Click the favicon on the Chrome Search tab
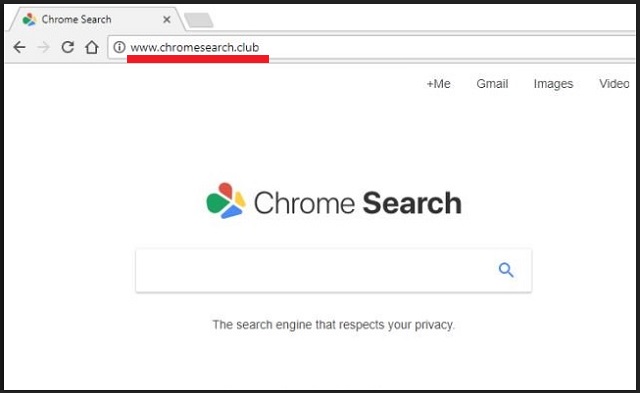 [x=29, y=20]
